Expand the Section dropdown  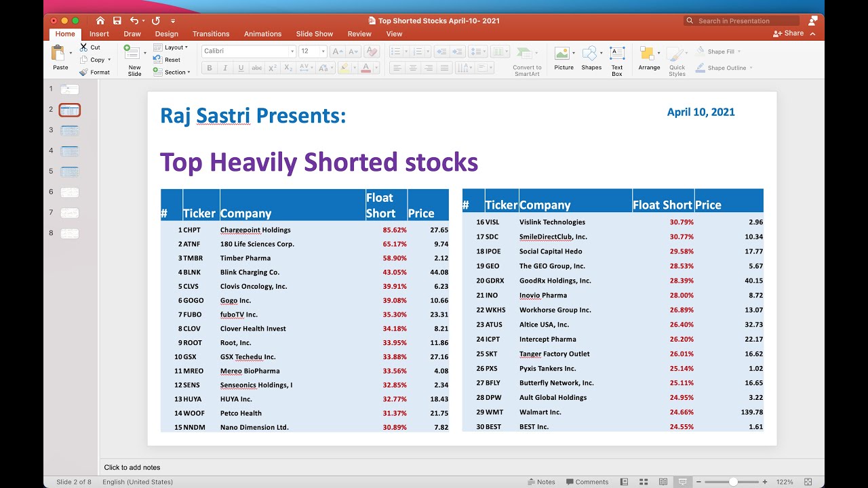[172, 72]
